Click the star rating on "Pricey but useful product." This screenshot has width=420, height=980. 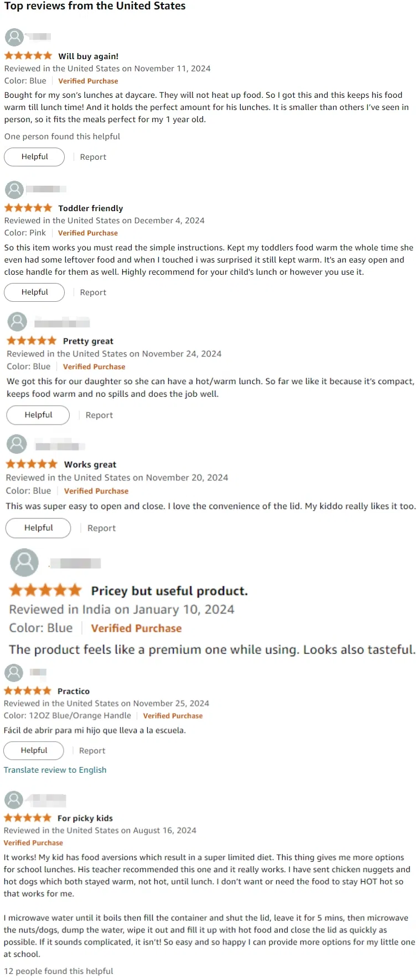tap(45, 590)
